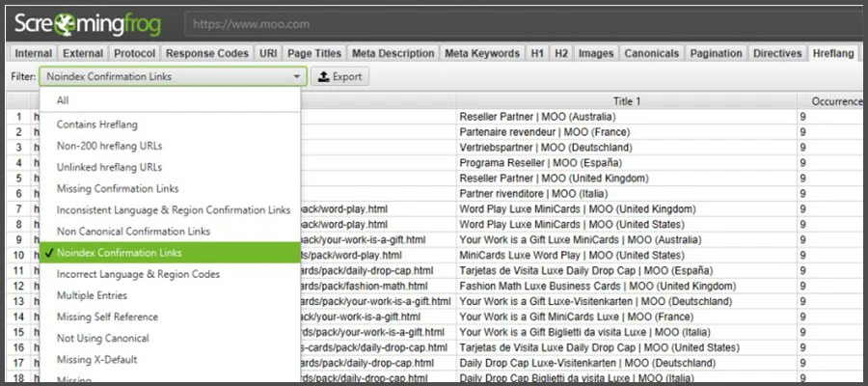868x386 pixels.
Task: Select 'All' filter option
Action: pyautogui.click(x=64, y=100)
